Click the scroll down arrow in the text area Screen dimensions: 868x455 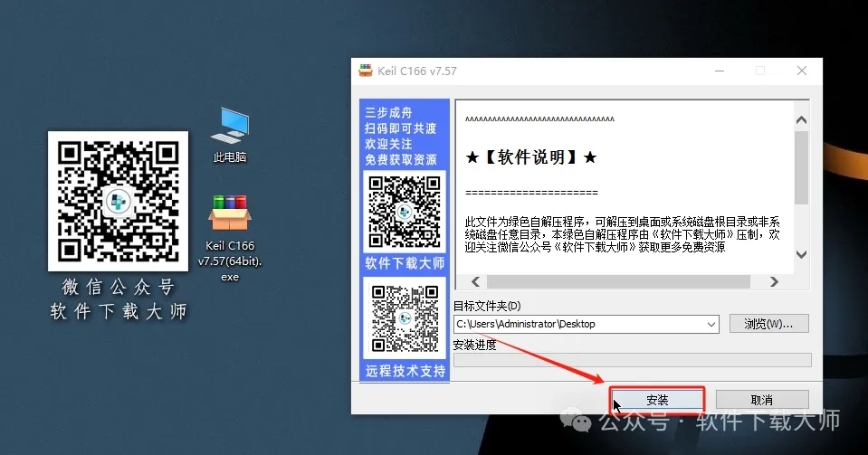[x=801, y=254]
